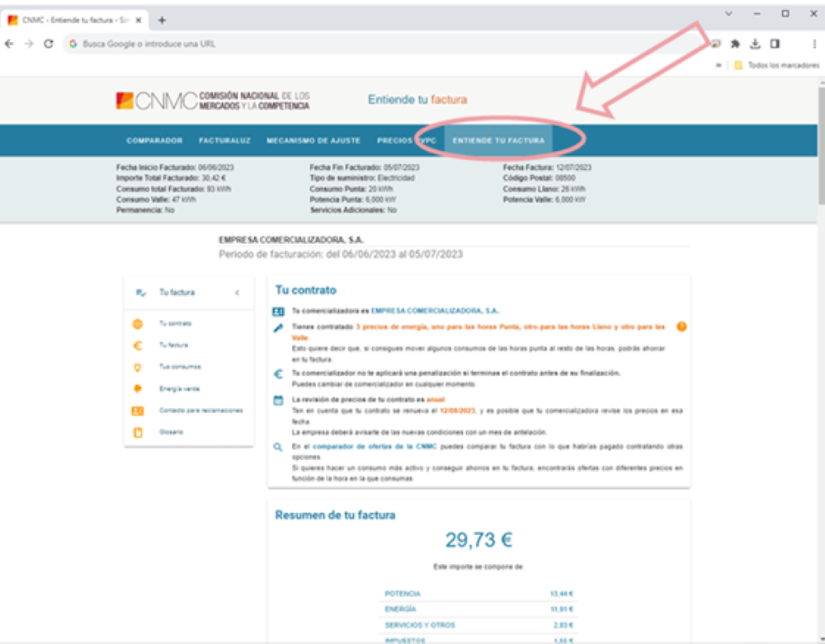This screenshot has width=825, height=644.
Task: Click the euro icon beside Tu factura
Action: pos(138,346)
